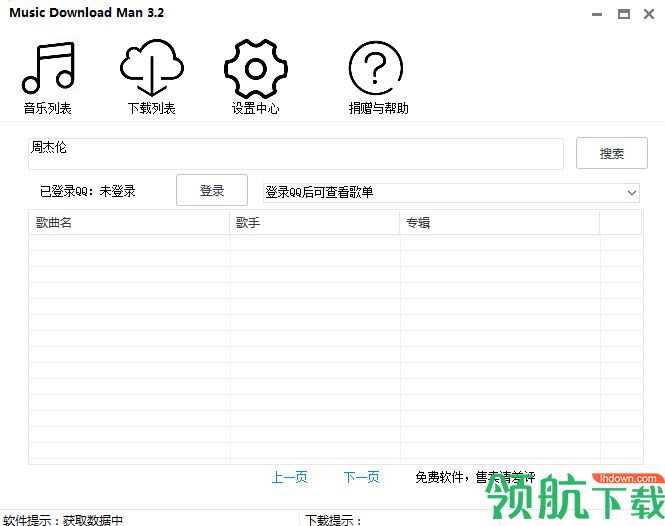Close the Music Download Man window
665x526 pixels.
[649, 14]
